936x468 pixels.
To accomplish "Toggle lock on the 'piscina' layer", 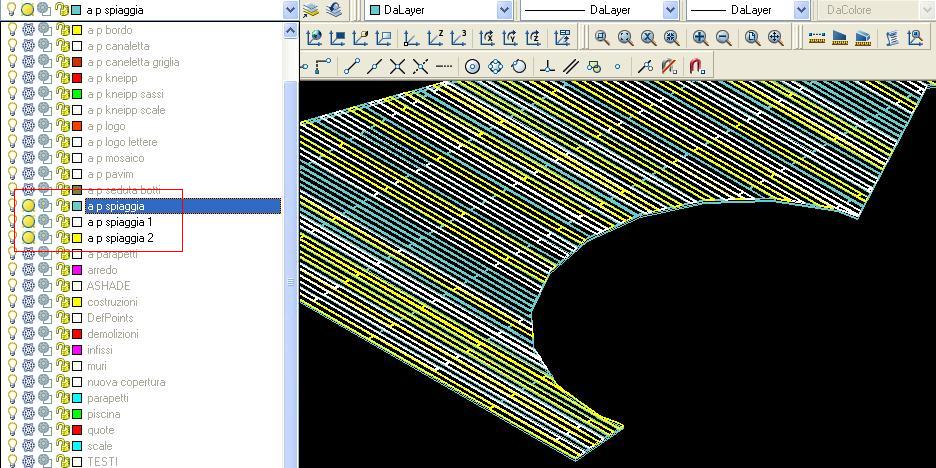I will [62, 414].
